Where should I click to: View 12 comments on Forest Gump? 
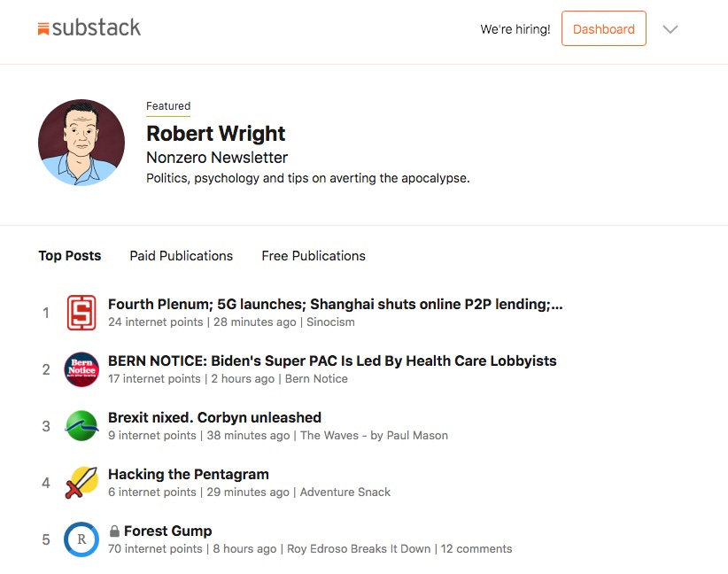click(x=476, y=549)
